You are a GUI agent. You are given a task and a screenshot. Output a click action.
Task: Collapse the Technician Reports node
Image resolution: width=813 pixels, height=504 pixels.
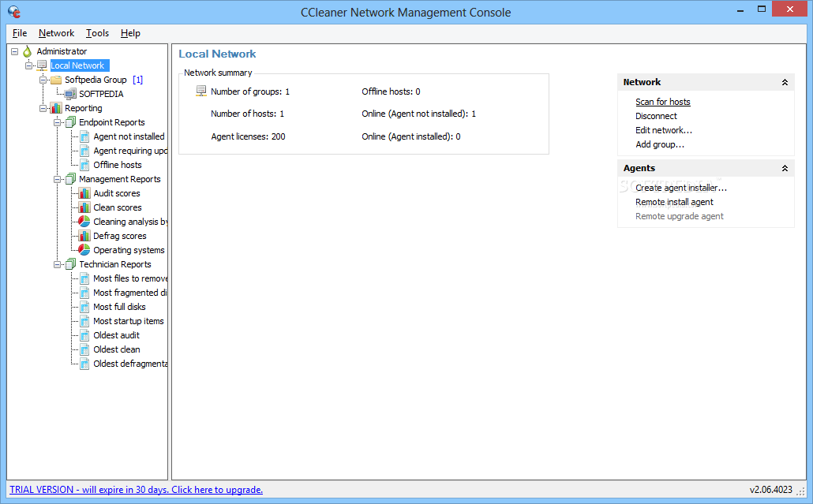click(57, 265)
